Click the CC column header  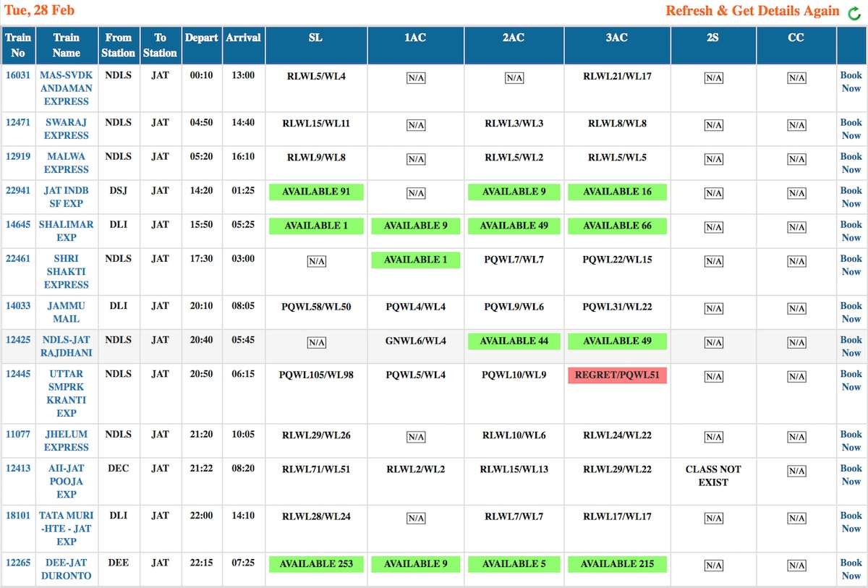[796, 45]
